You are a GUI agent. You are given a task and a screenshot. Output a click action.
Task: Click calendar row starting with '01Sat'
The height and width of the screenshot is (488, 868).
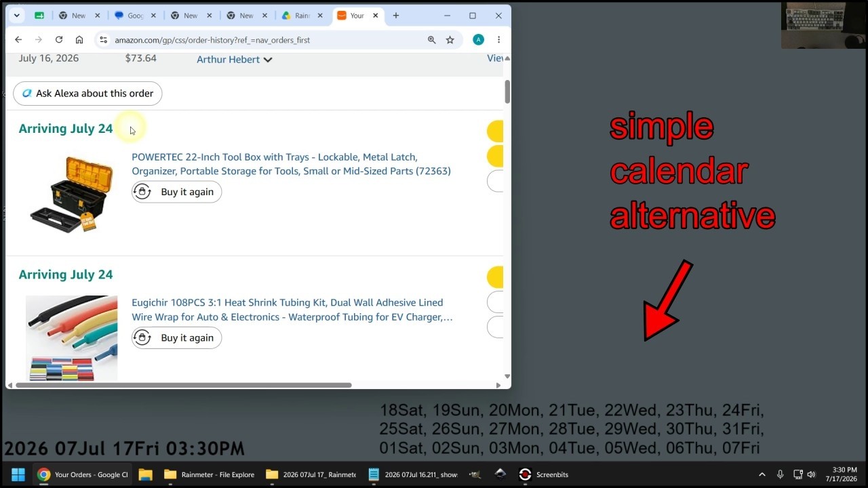coord(570,448)
